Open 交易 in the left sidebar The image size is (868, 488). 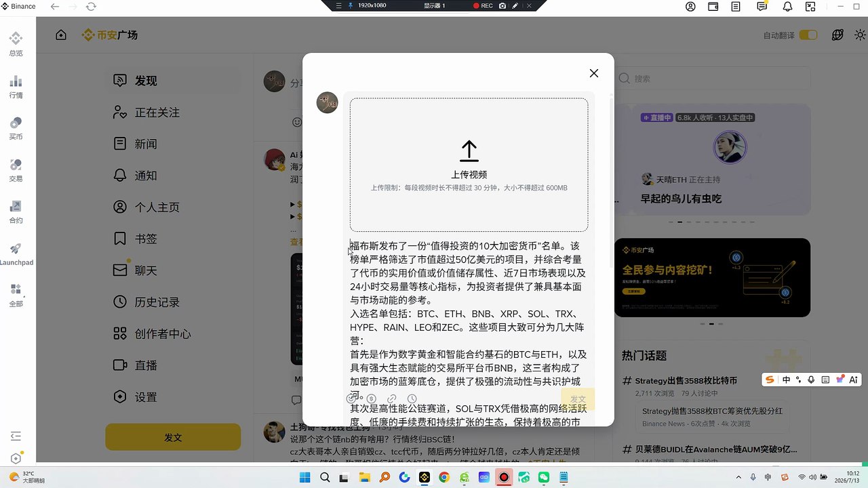coord(16,170)
